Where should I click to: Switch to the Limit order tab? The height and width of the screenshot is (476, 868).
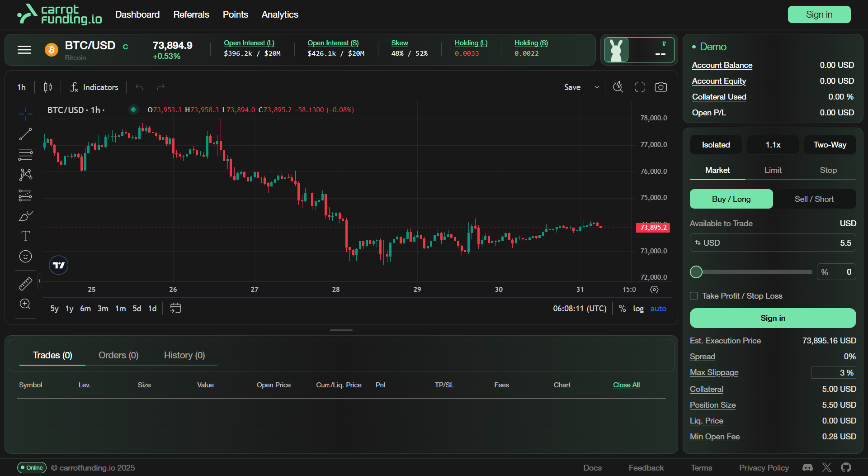pos(773,170)
